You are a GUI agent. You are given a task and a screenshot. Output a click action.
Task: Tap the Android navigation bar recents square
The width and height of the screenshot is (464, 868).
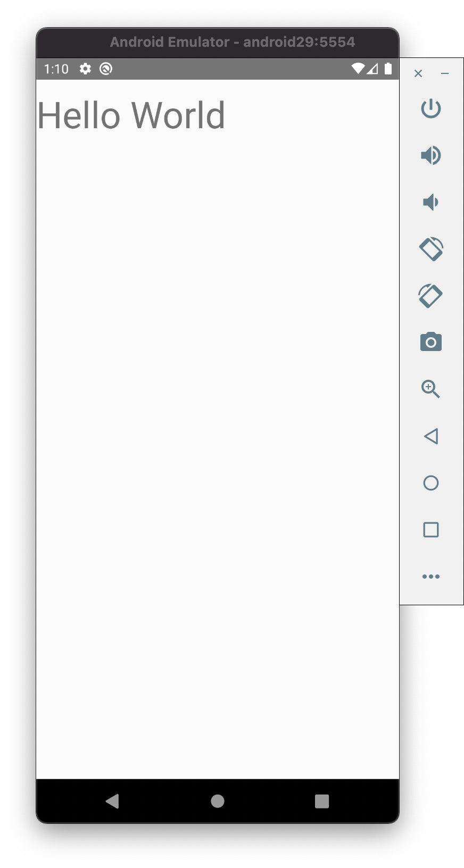(x=322, y=801)
